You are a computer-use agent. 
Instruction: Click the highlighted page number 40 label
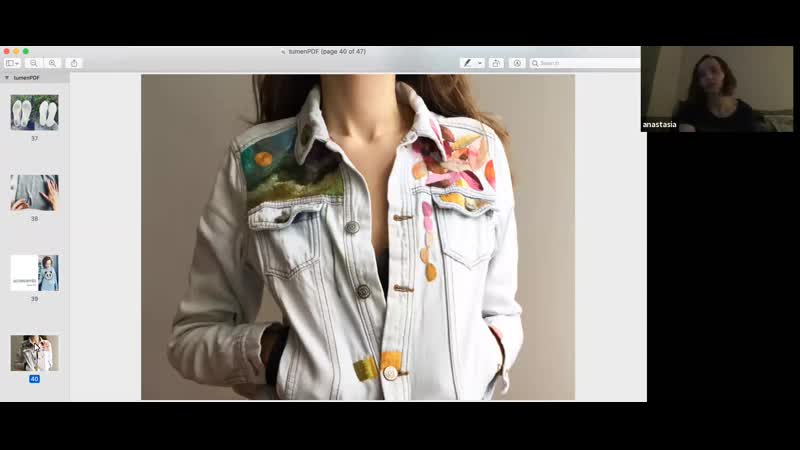(x=34, y=379)
